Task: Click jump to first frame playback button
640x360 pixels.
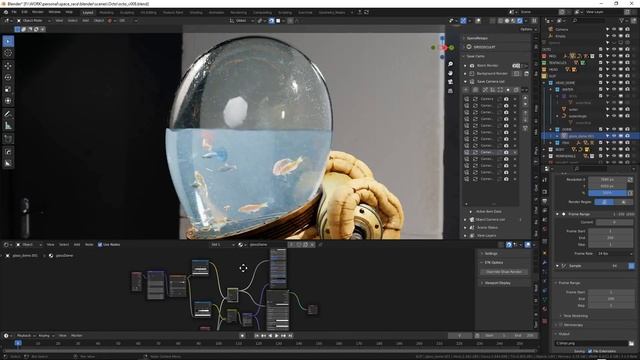Action: (257, 336)
